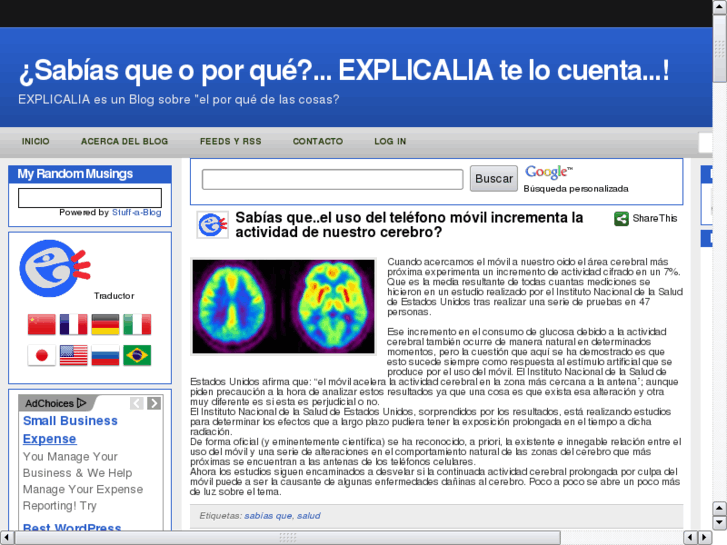The image size is (727, 545).
Task: Go to next ad with right arrow
Action: pyautogui.click(x=154, y=403)
